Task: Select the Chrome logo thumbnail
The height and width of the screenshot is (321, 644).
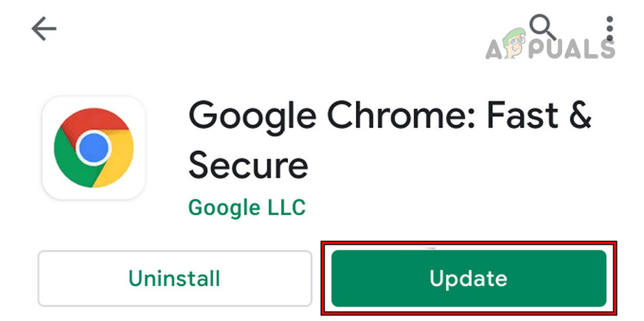Action: click(x=93, y=148)
